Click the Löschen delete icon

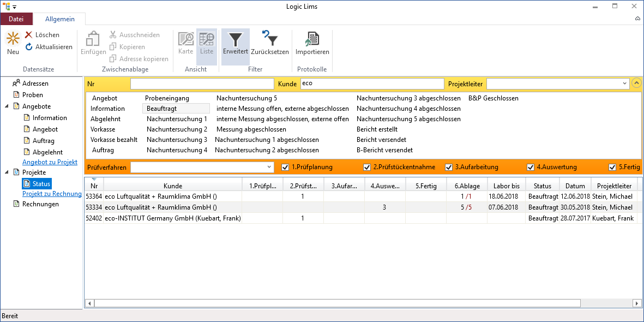[29, 35]
